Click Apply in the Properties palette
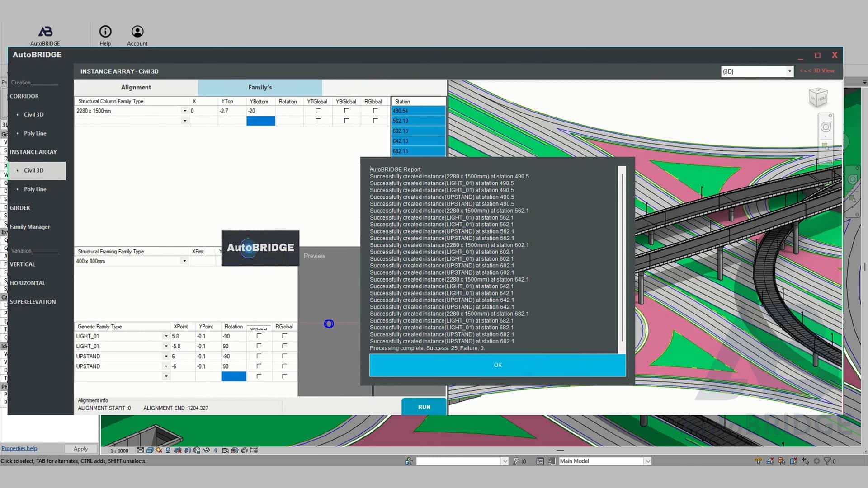Screen dimensions: 868x488 80,449
